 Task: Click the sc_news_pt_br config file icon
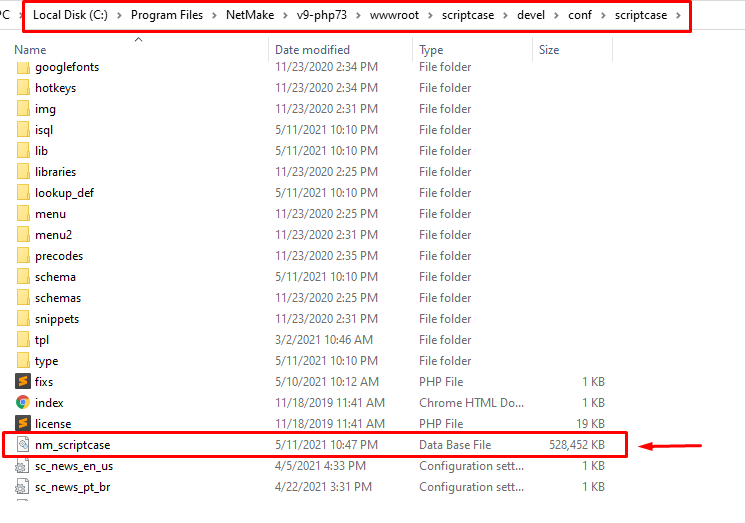click(22, 486)
